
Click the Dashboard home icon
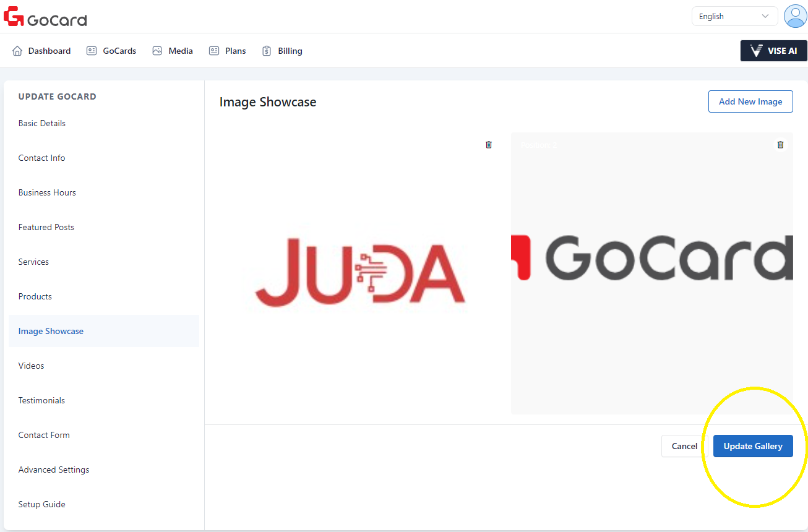[17, 51]
